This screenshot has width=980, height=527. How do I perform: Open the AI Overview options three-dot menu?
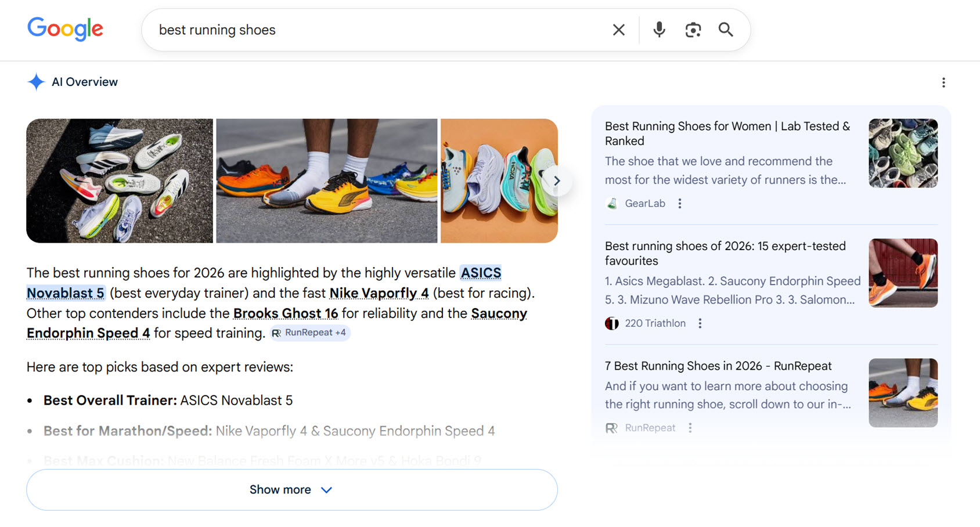(x=943, y=82)
